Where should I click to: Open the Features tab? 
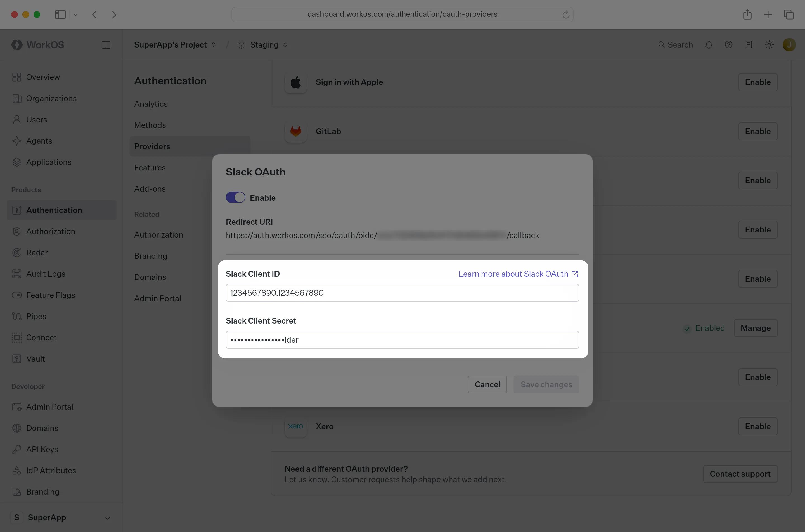[150, 168]
